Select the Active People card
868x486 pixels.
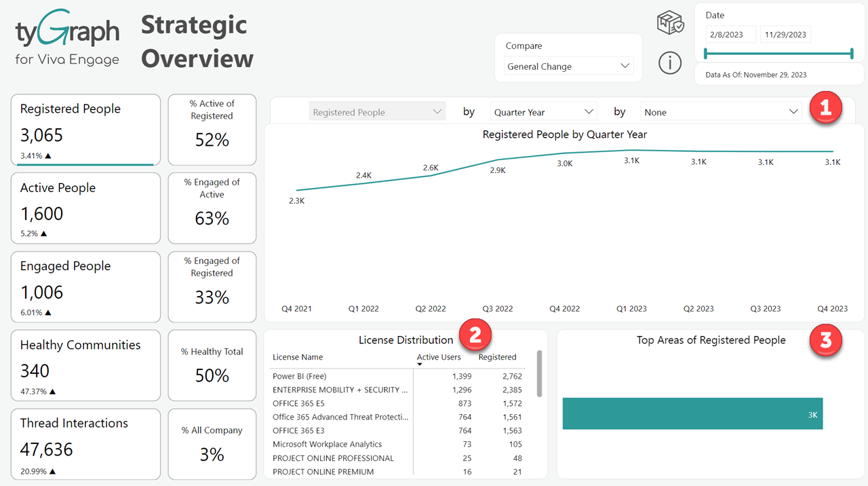click(x=86, y=208)
